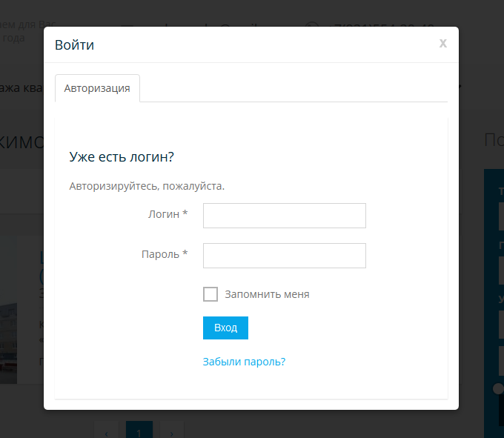This screenshot has height=438, width=504.
Task: Close the Войти dialog with the X
Action: [443, 44]
